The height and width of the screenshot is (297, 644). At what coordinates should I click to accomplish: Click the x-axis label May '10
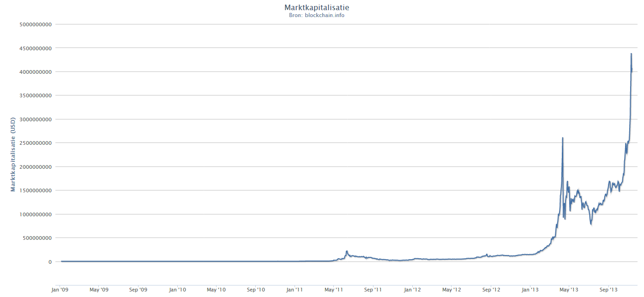coord(217,290)
